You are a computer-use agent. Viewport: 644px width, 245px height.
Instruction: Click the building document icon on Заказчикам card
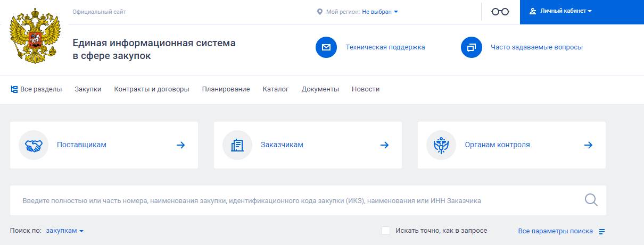tap(237, 145)
